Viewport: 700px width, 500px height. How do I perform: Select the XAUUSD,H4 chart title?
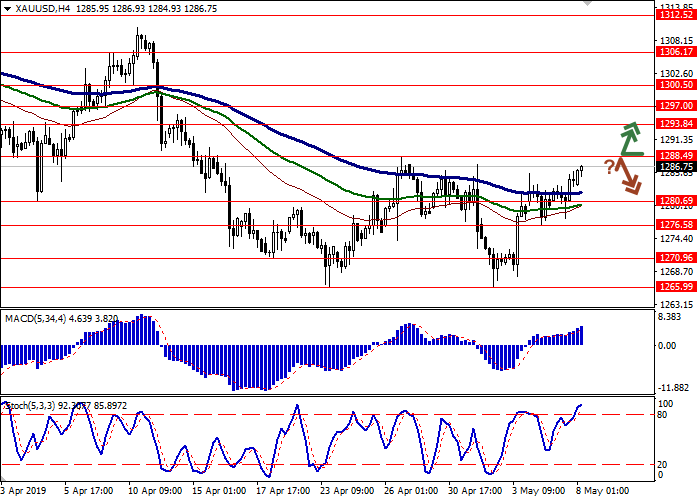(x=43, y=7)
